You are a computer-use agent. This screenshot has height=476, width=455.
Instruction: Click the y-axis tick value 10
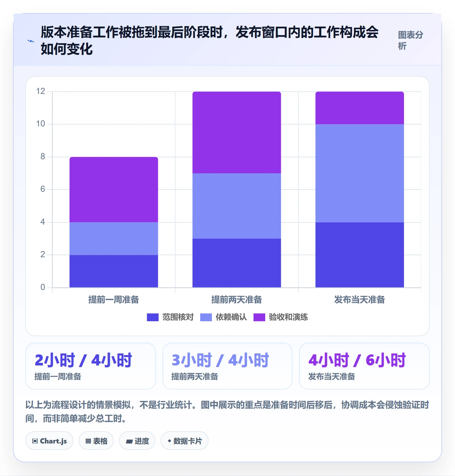(x=41, y=124)
